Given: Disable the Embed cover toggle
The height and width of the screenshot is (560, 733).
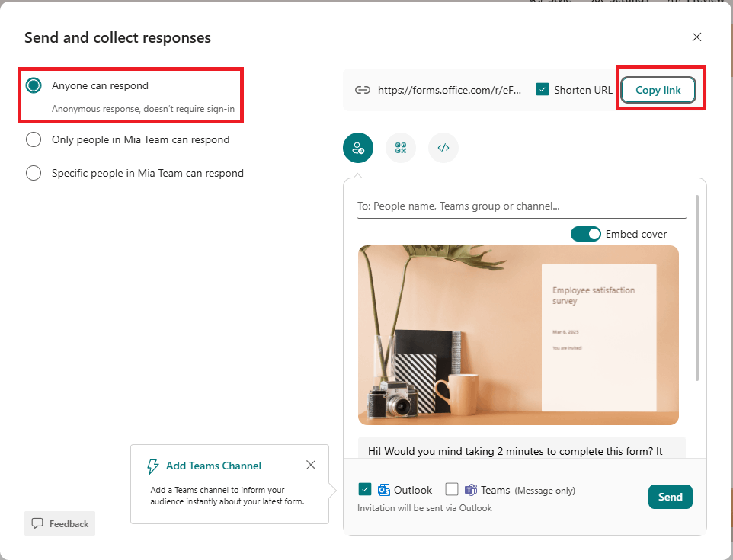Looking at the screenshot, I should (586, 234).
